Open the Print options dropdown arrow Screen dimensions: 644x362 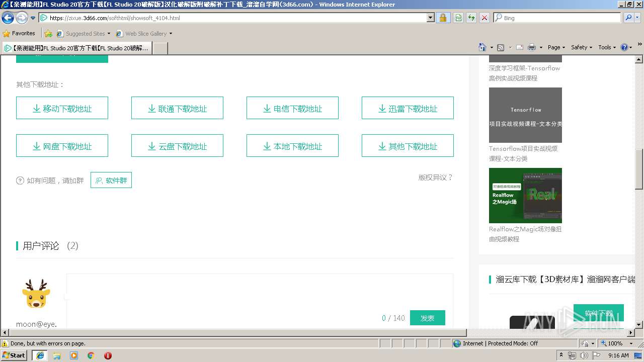pyautogui.click(x=541, y=47)
